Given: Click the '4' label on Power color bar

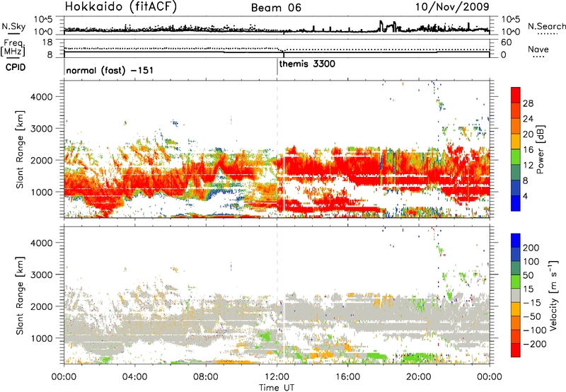Looking at the screenshot, I should (x=526, y=196).
